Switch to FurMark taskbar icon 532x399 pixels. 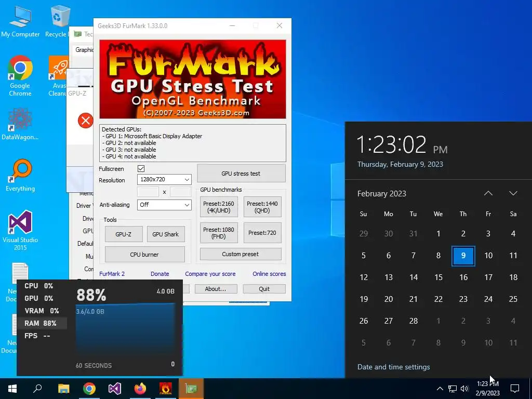[166, 389]
